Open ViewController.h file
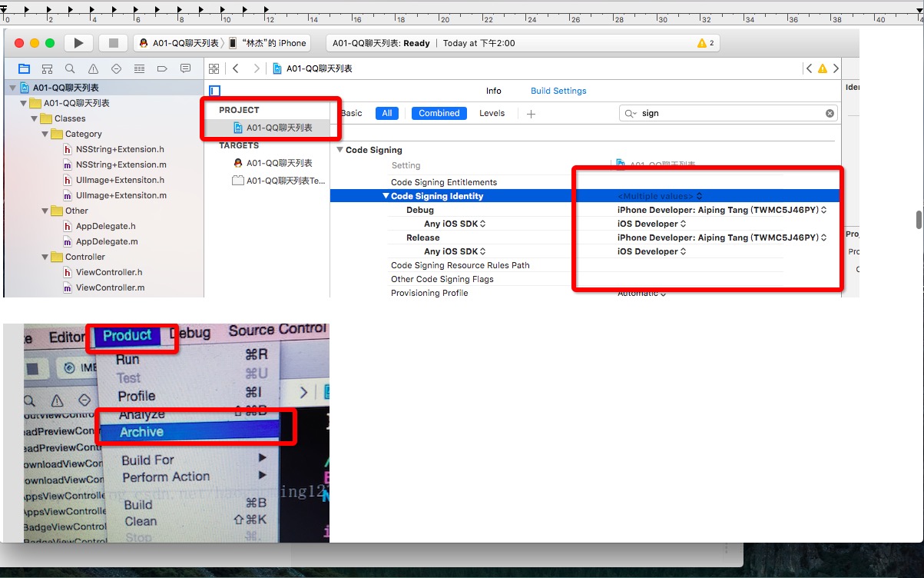The width and height of the screenshot is (924, 578). pos(103,272)
